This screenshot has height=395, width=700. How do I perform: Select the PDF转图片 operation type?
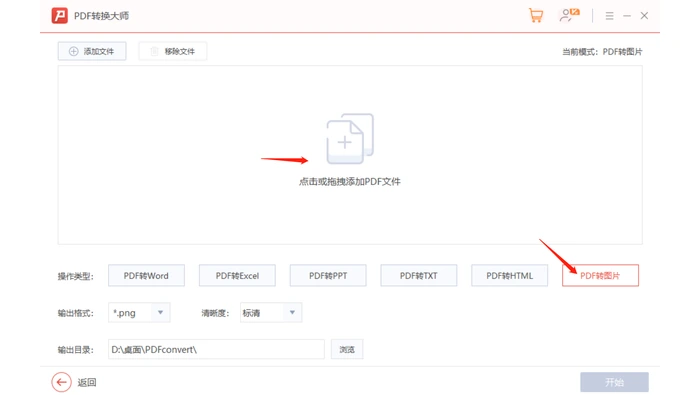click(x=600, y=276)
